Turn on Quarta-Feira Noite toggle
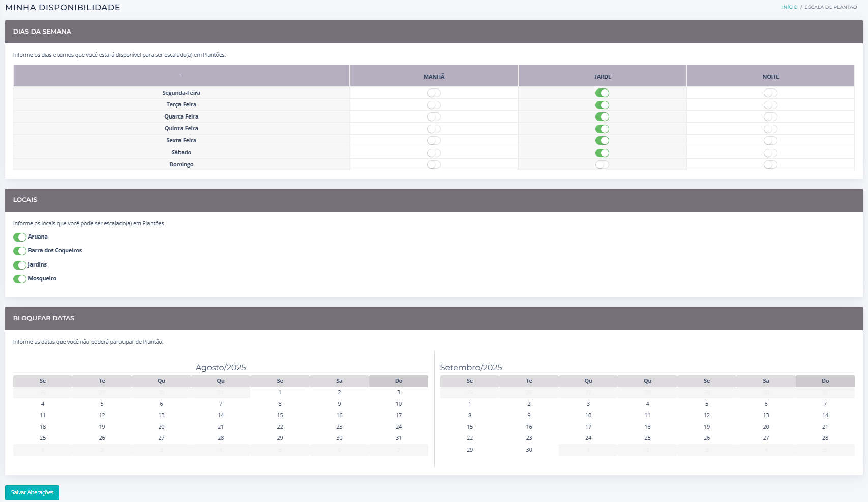Screen dimensions: 868x502 [770, 117]
